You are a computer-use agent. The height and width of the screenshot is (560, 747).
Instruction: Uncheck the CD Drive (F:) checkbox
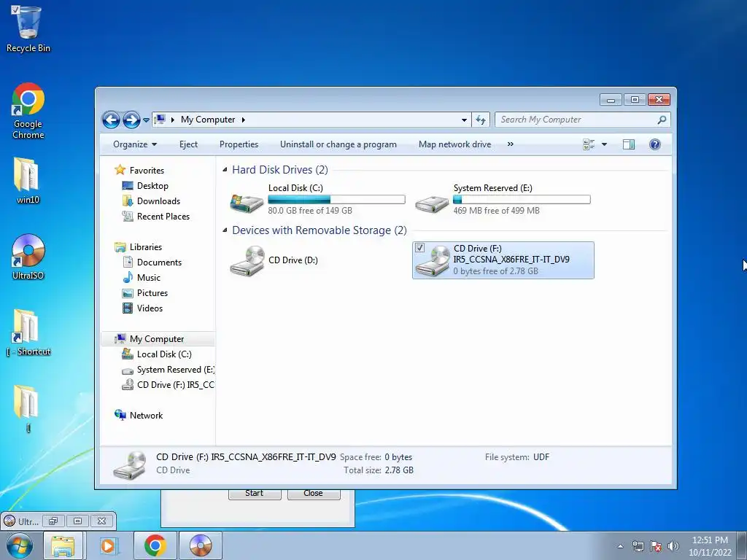click(x=419, y=248)
